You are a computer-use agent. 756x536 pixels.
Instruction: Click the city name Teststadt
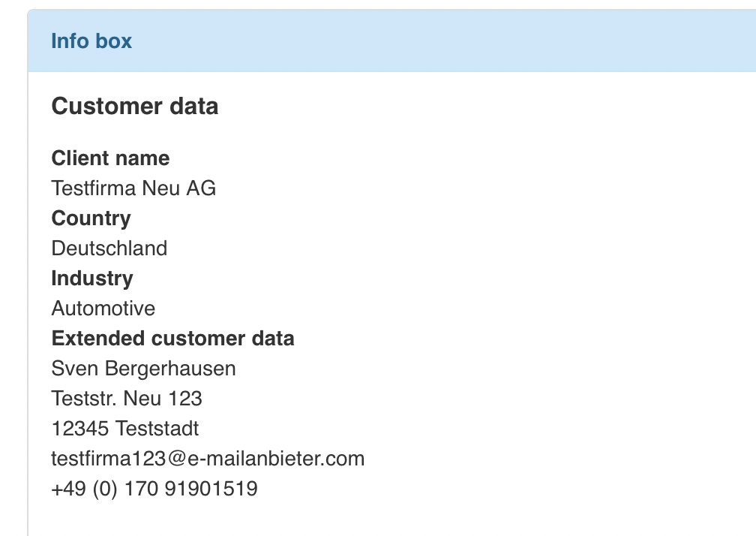coord(157,429)
